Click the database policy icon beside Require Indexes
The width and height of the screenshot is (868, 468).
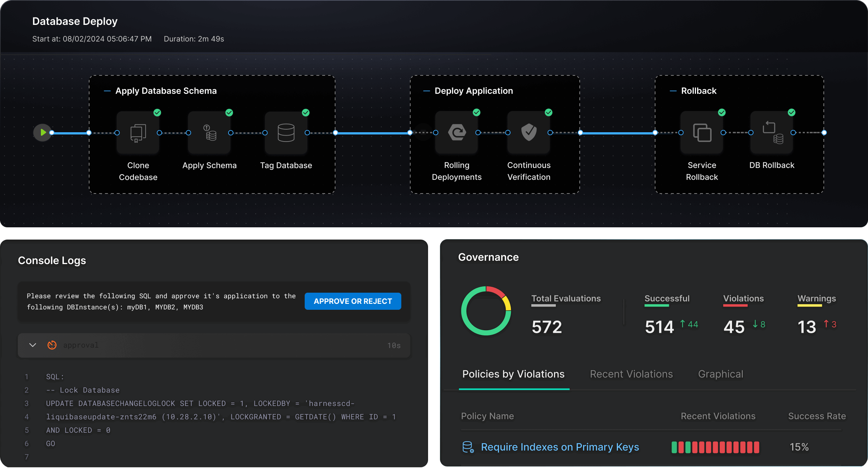pos(468,447)
